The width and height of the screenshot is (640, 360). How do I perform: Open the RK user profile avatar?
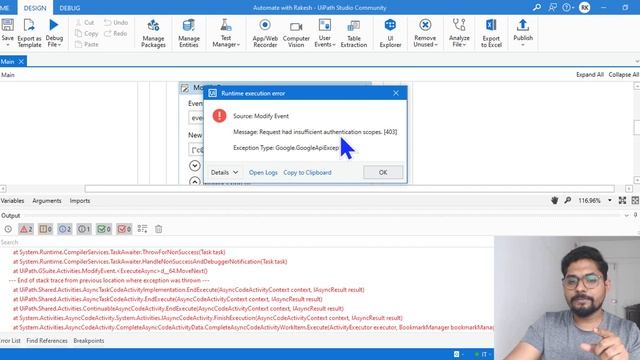pos(584,7)
